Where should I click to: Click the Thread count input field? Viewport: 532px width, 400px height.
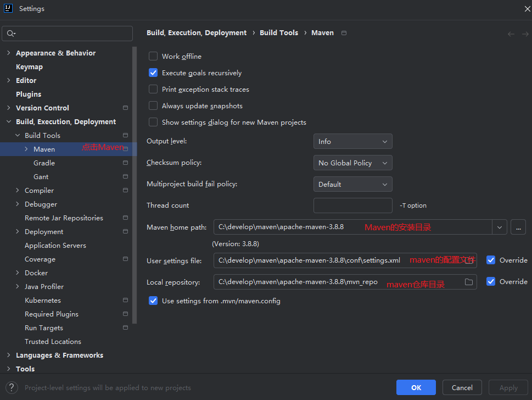point(353,205)
